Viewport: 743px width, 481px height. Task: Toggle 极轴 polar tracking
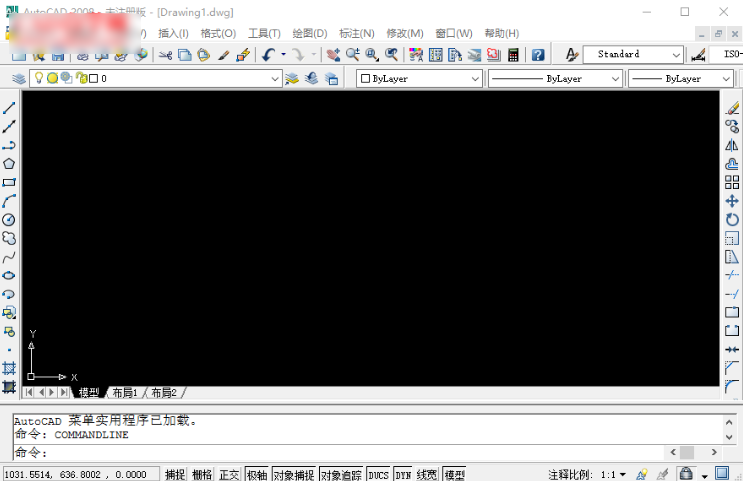click(257, 474)
